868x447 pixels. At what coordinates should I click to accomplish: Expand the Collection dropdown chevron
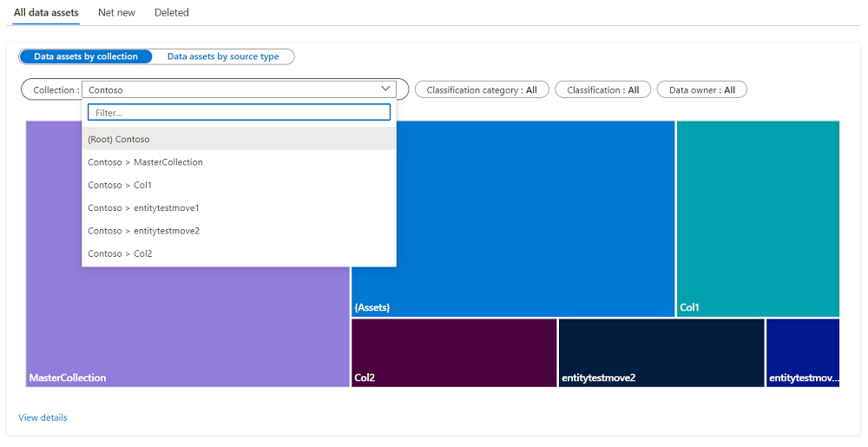[385, 89]
